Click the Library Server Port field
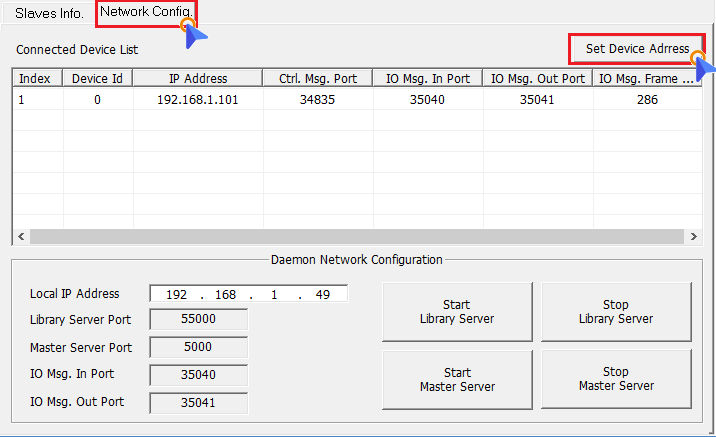This screenshot has height=437, width=716. pos(198,320)
